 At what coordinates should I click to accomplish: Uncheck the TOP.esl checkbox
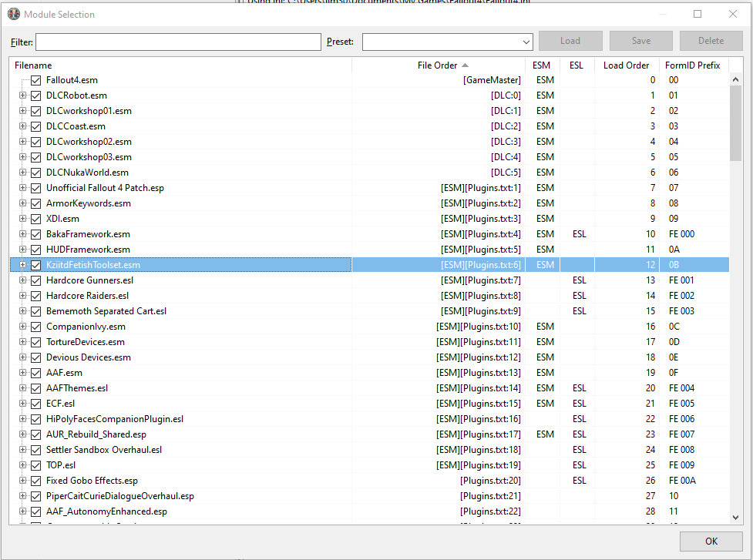click(36, 465)
